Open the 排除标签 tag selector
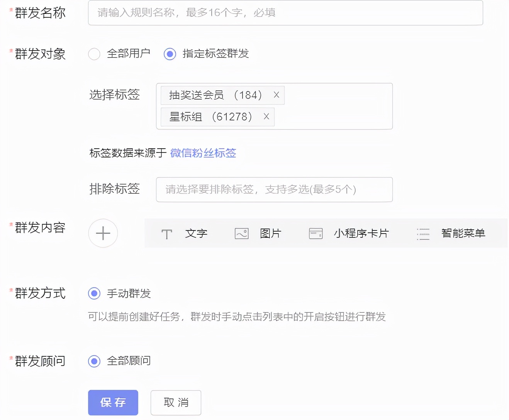 pyautogui.click(x=274, y=190)
